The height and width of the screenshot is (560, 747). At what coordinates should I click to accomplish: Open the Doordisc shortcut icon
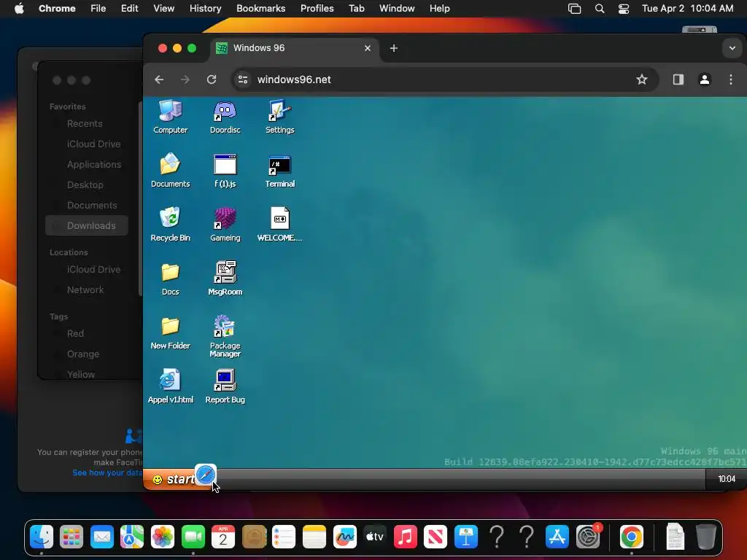[225, 117]
